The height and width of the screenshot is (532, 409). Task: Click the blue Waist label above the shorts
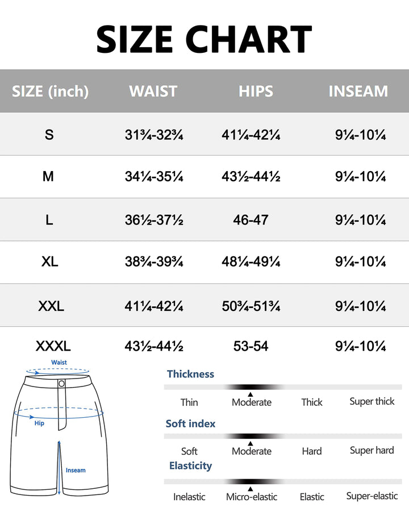(x=59, y=362)
